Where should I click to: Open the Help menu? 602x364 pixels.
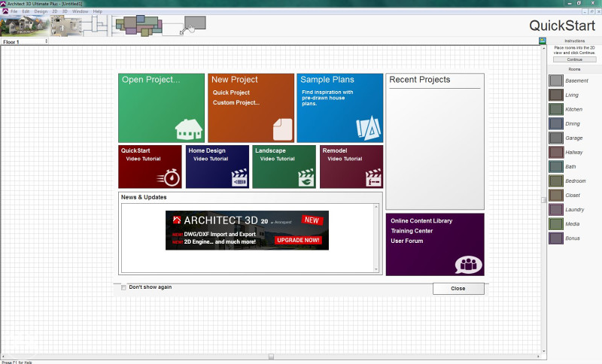[x=98, y=11]
